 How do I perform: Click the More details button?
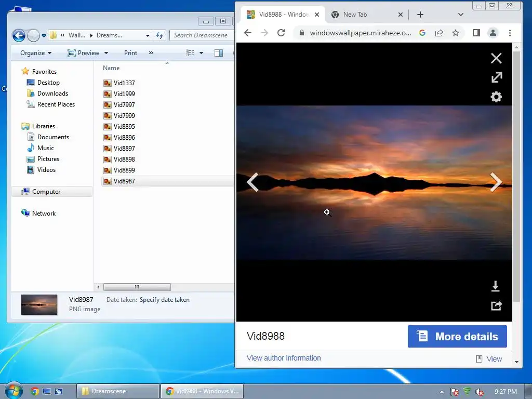point(457,336)
